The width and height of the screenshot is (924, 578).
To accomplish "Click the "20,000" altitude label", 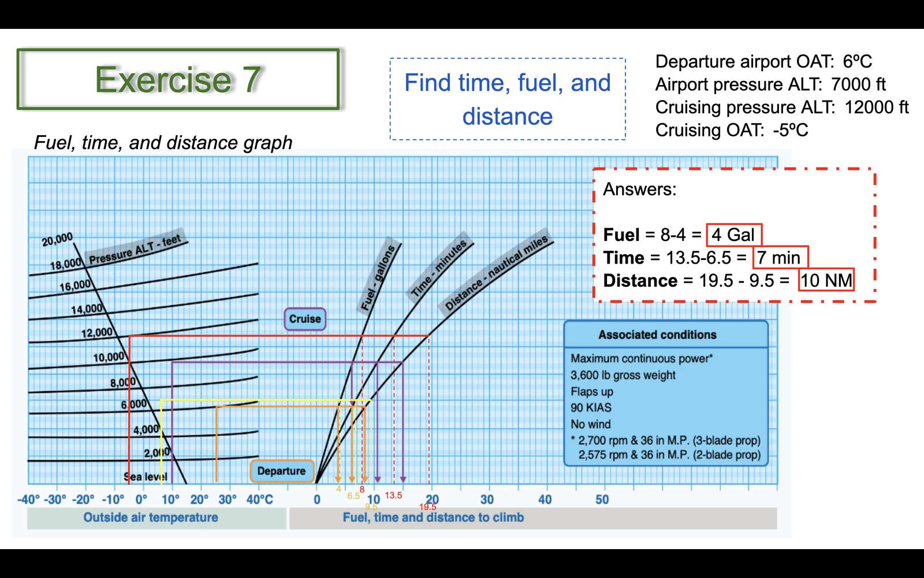I will (57, 239).
